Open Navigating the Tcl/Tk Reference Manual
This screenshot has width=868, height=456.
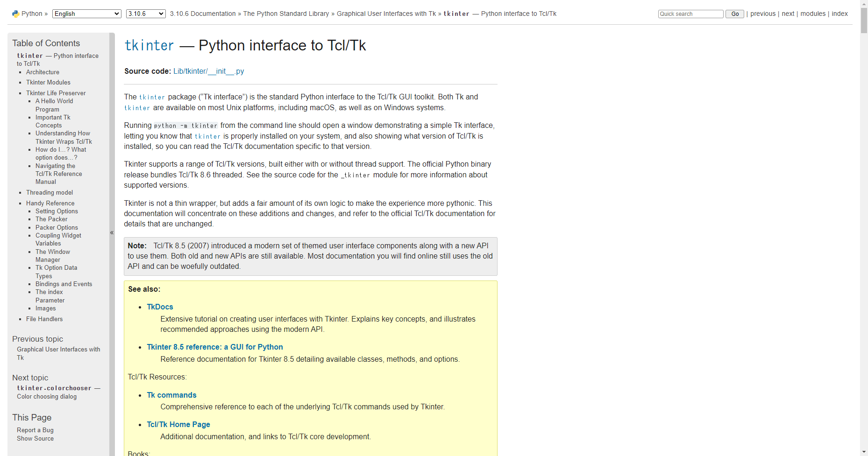(58, 174)
